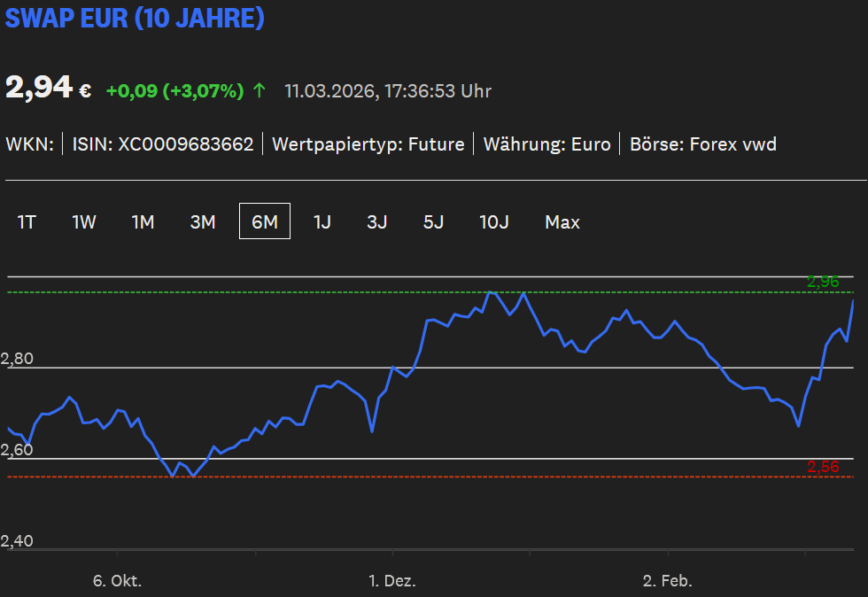
Task: Click the 2,40 y-axis label
Action: 17,540
